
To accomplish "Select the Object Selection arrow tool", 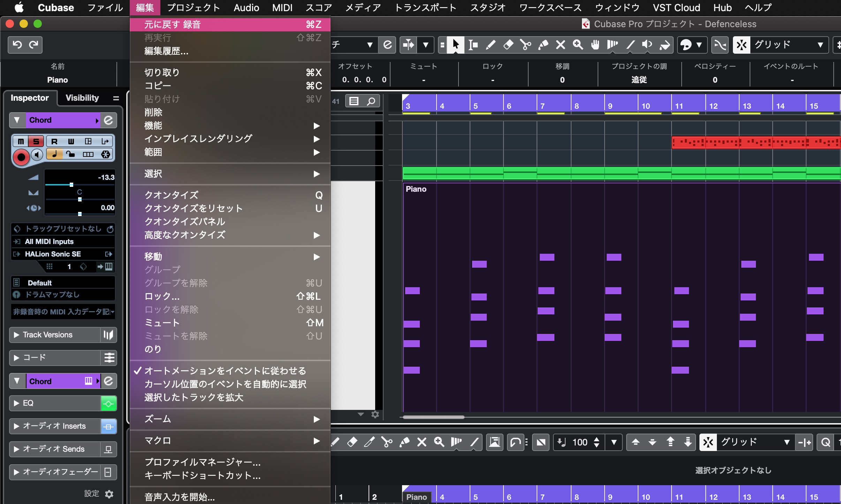I will pos(455,45).
